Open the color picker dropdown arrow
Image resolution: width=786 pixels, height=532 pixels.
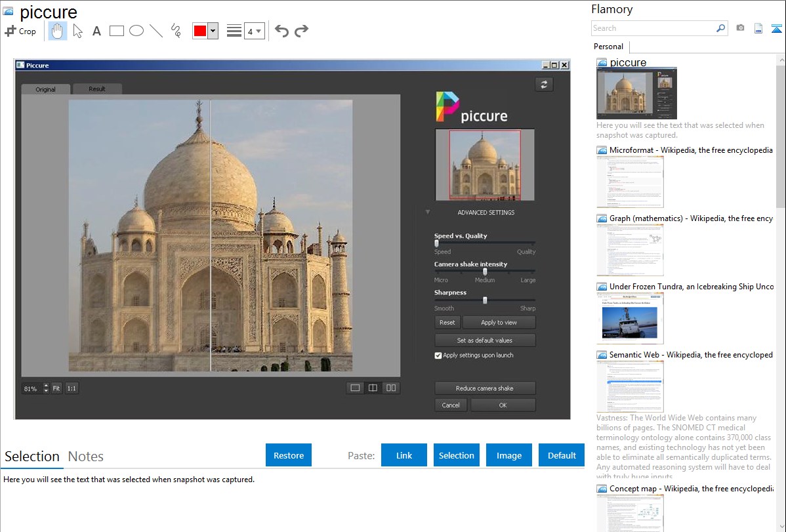(213, 31)
